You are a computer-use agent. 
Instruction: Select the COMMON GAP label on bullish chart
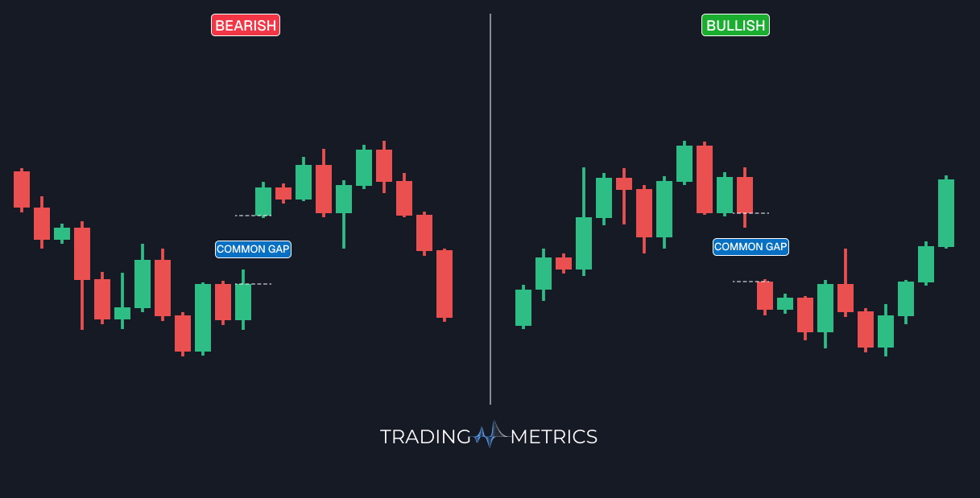751,247
